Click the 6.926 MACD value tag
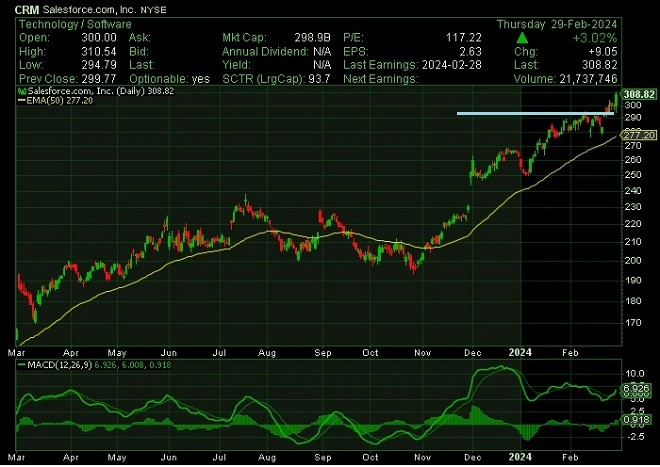Image resolution: width=660 pixels, height=467 pixels. click(636, 388)
